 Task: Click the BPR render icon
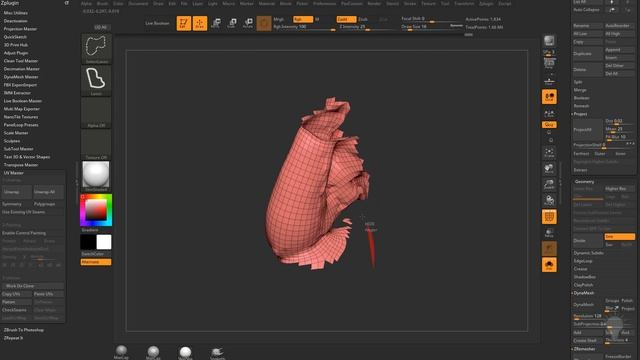tap(549, 41)
